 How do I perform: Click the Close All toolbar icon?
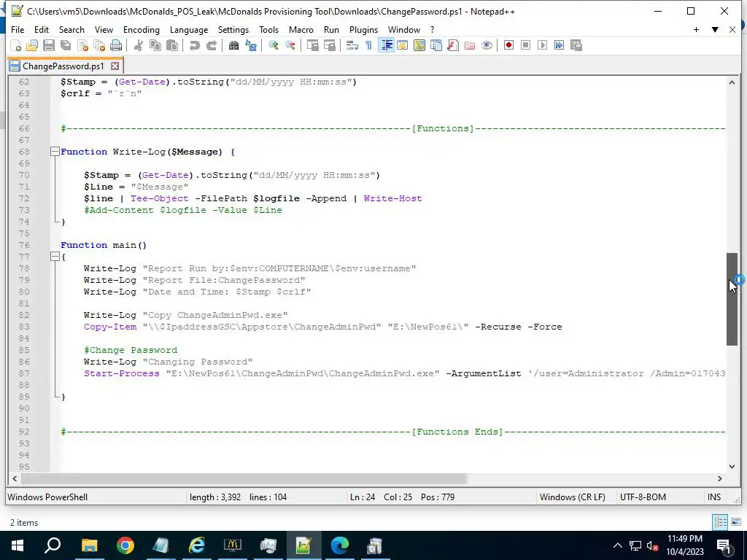(99, 45)
